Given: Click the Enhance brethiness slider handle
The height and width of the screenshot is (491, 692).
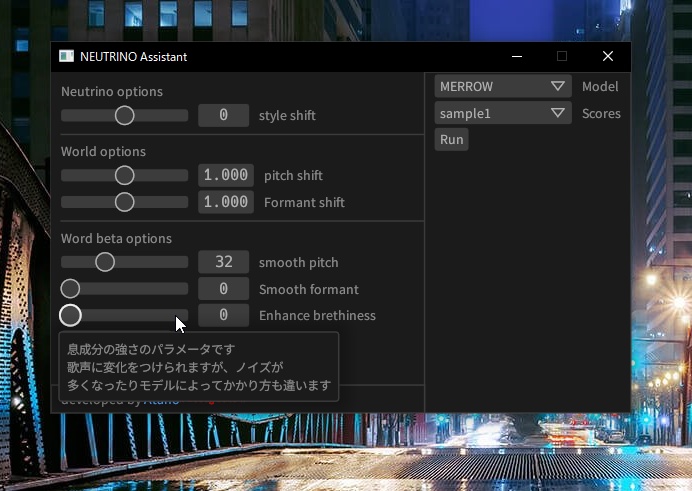Looking at the screenshot, I should click(70, 315).
